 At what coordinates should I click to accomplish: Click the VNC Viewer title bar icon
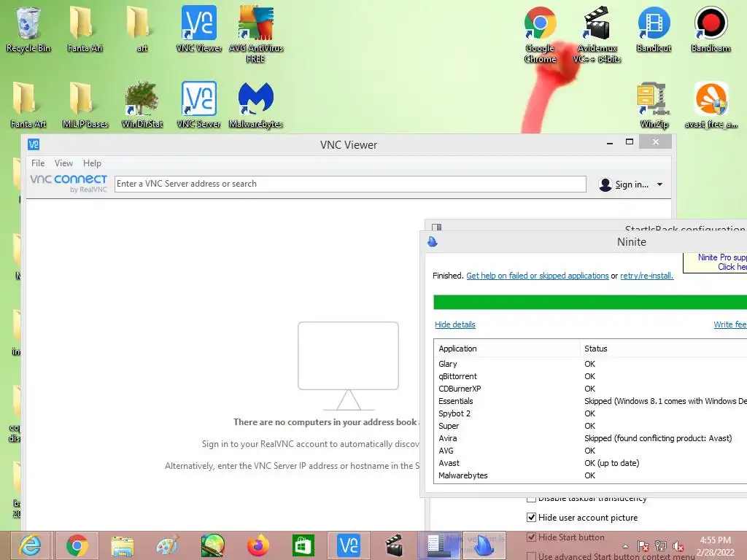(34, 144)
